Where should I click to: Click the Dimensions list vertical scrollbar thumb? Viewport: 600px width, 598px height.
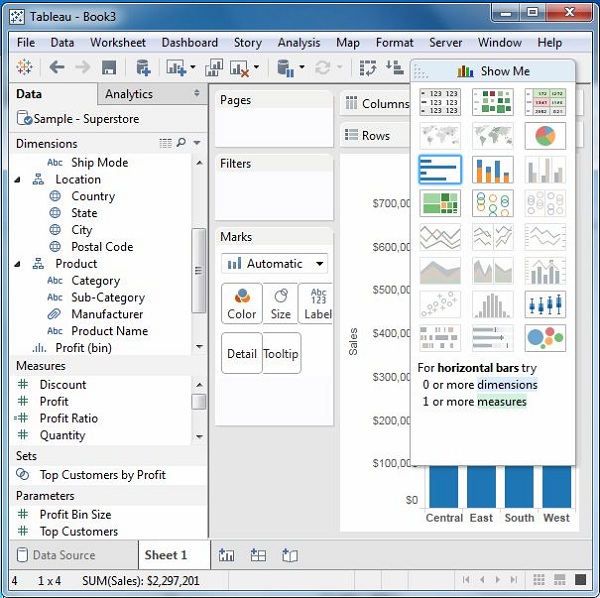click(x=198, y=270)
